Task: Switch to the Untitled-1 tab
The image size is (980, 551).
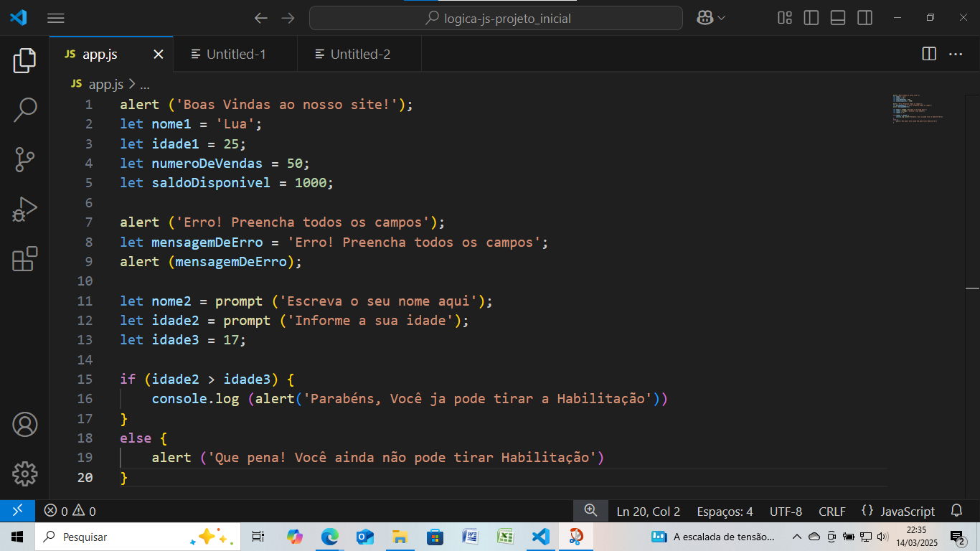Action: click(x=235, y=54)
